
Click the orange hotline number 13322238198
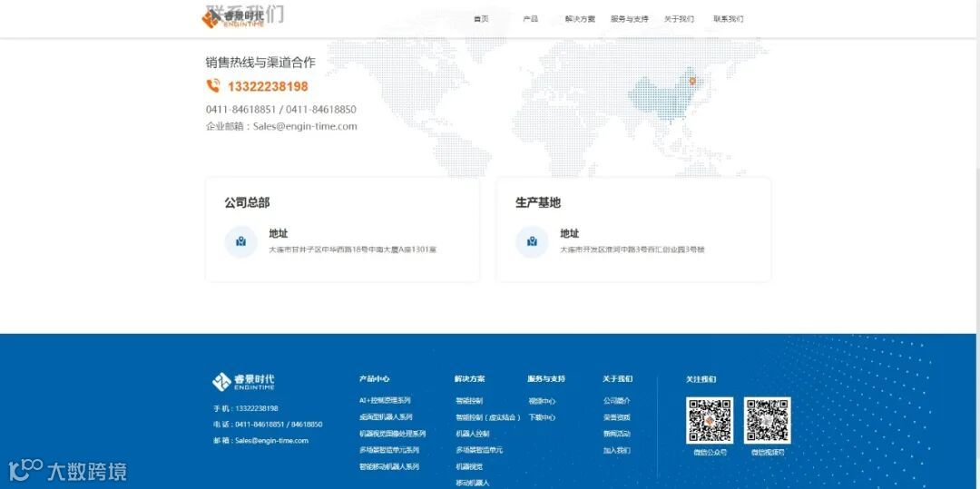268,87
